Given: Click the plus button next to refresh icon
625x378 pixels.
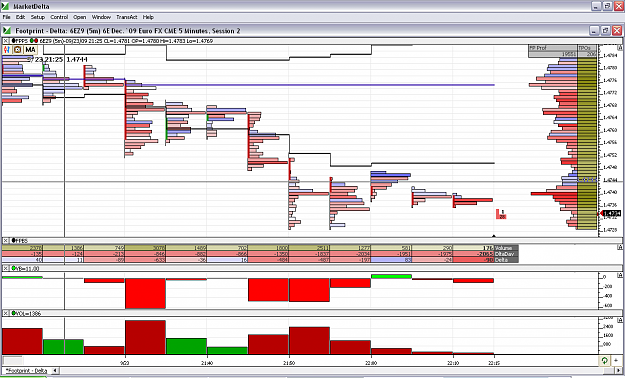Looking at the screenshot, I should click(x=616, y=360).
